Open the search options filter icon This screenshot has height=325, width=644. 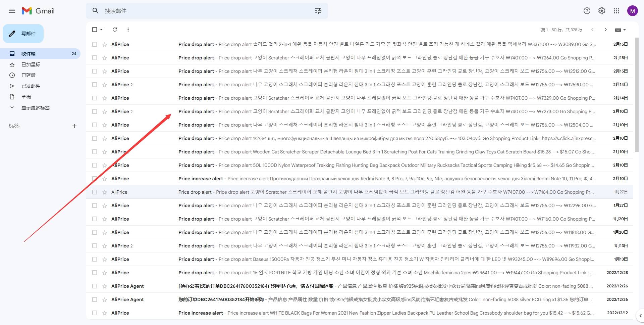[318, 11]
